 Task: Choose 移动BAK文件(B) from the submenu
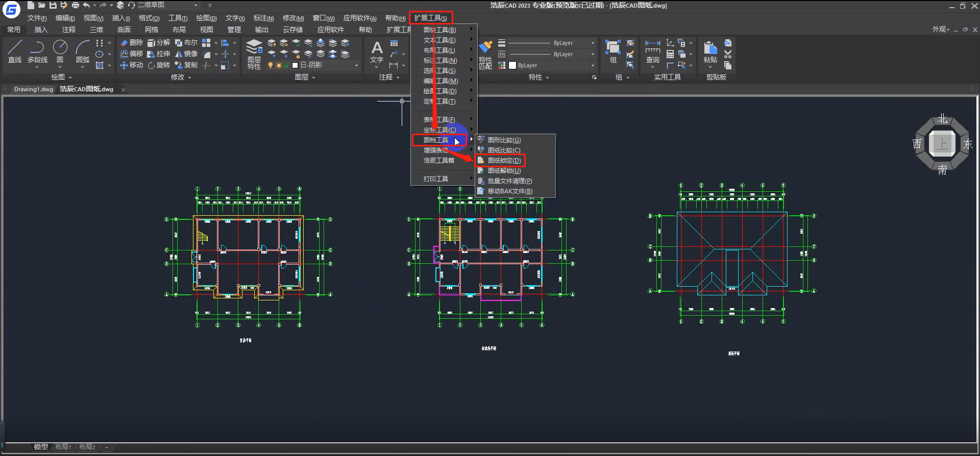pyautogui.click(x=515, y=191)
